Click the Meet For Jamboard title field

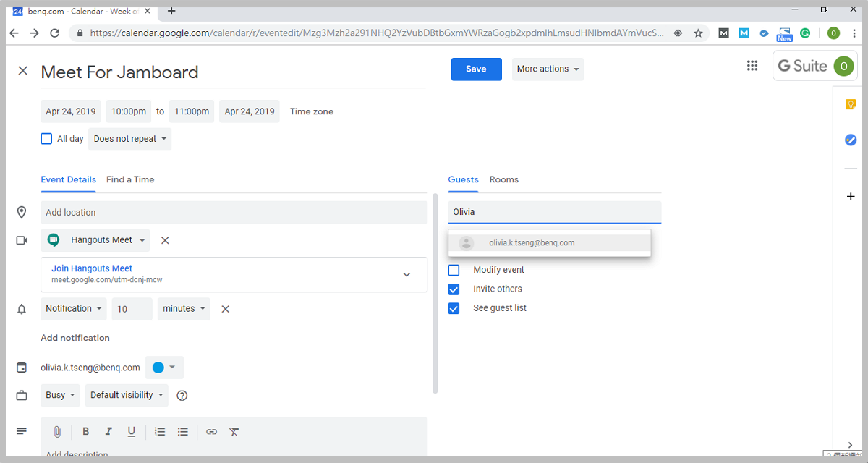pos(234,72)
